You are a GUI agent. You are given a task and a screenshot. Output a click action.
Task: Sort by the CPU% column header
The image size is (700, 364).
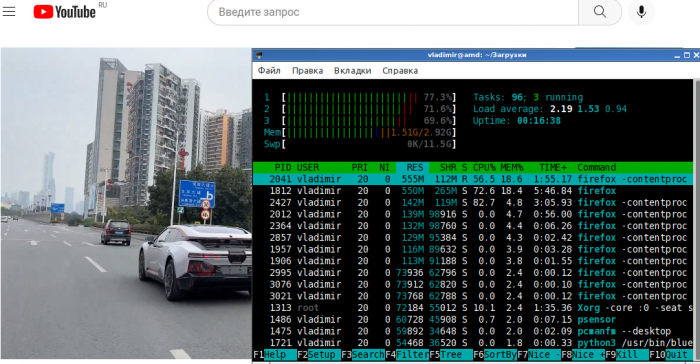tap(484, 167)
